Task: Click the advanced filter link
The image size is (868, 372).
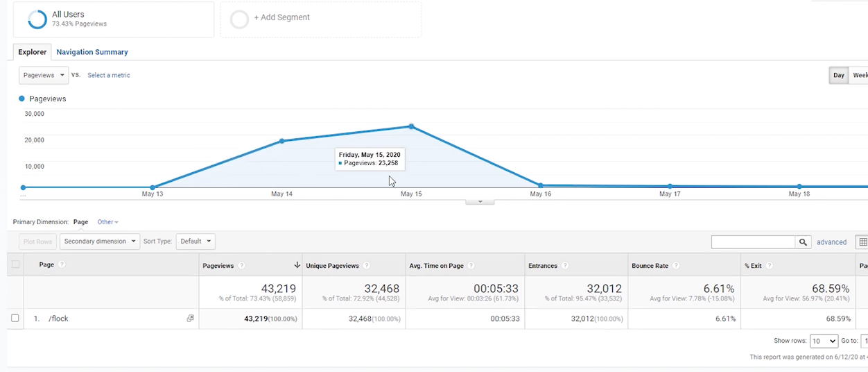Action: [x=831, y=242]
